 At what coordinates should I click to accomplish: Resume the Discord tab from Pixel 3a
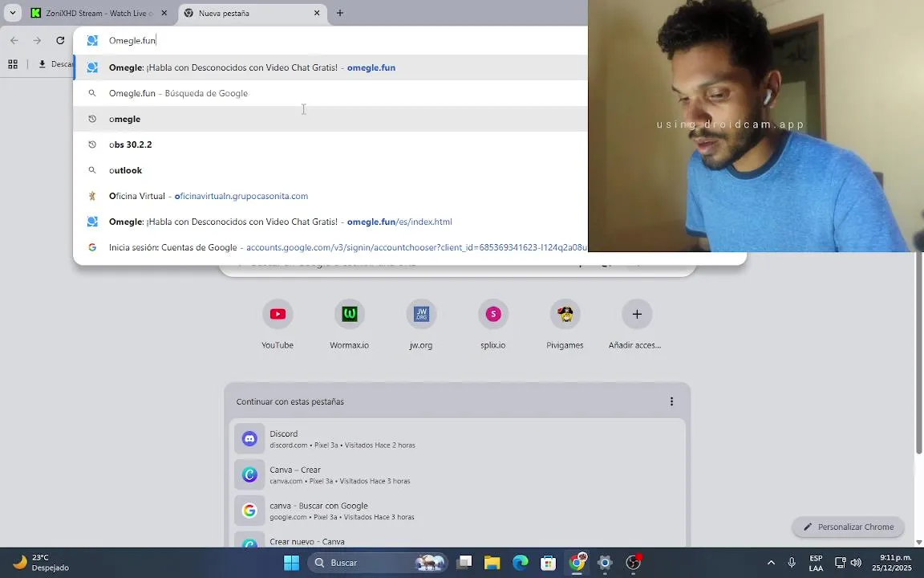(x=457, y=438)
